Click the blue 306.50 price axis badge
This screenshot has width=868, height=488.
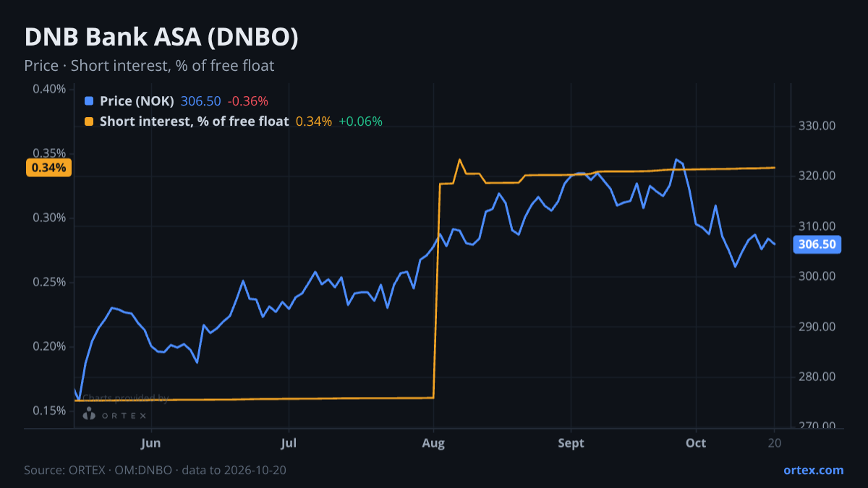pos(817,244)
